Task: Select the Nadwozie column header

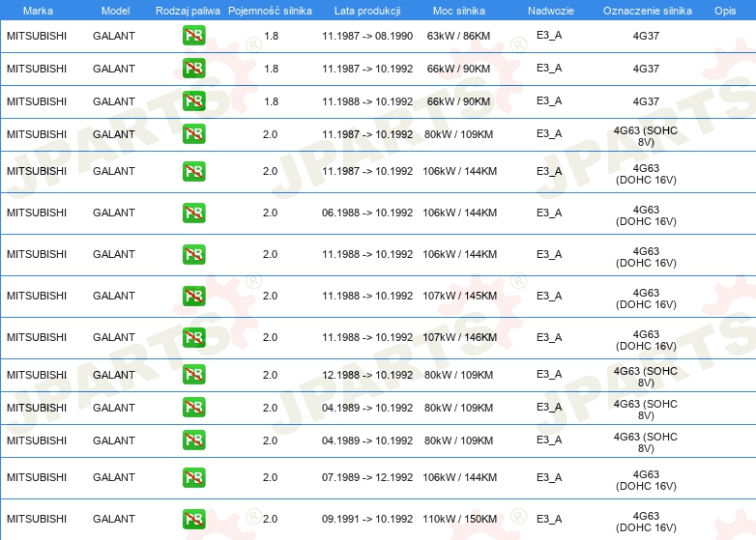Action: [551, 11]
